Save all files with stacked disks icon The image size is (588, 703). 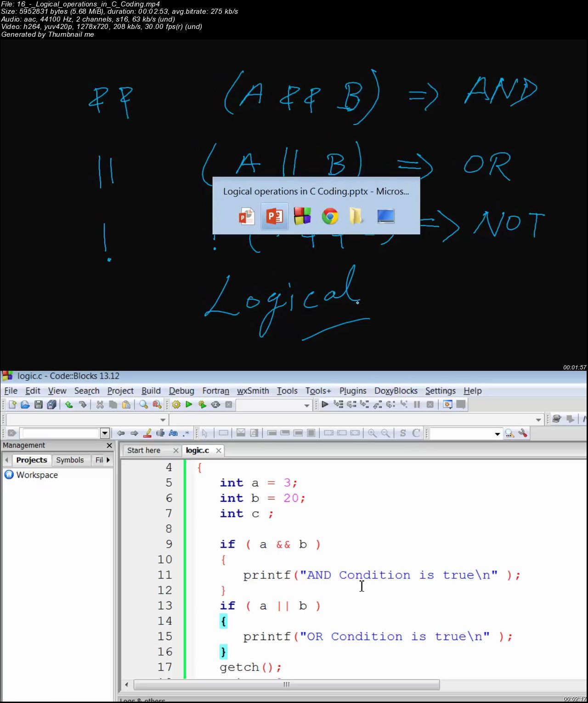[x=52, y=405]
